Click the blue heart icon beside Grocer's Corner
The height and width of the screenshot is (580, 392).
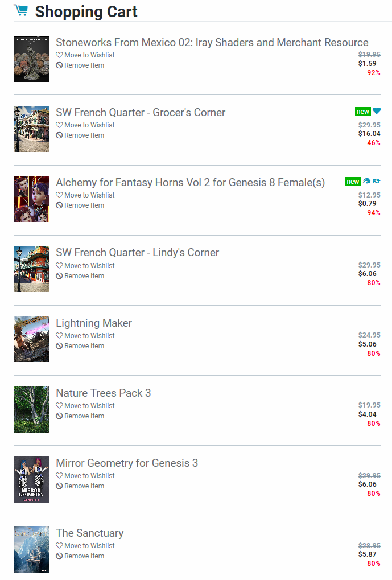click(377, 111)
